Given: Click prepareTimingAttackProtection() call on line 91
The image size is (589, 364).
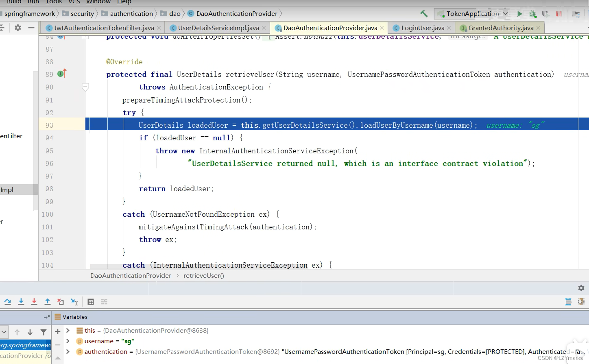Looking at the screenshot, I should point(187,100).
